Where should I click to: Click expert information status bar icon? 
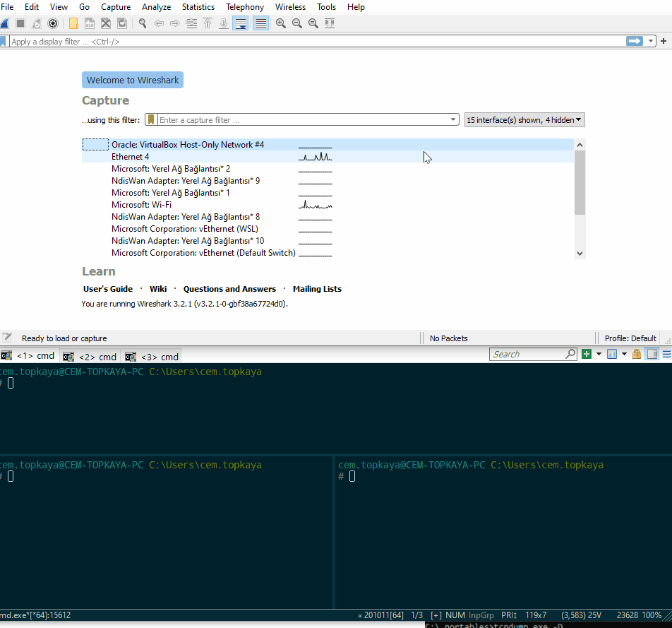coord(7,338)
